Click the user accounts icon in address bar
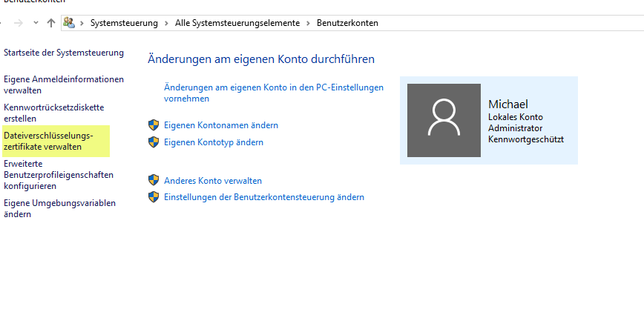Image resolution: width=644 pixels, height=332 pixels. tap(69, 23)
